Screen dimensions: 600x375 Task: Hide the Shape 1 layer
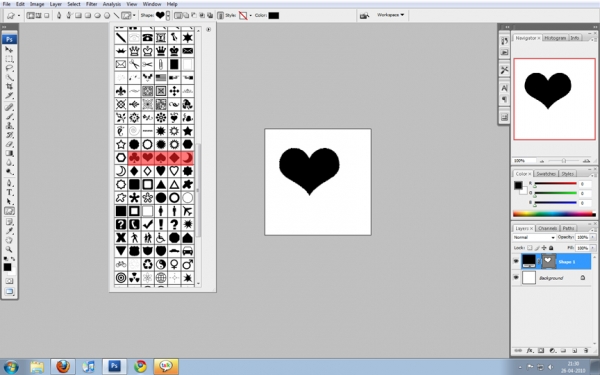point(516,261)
